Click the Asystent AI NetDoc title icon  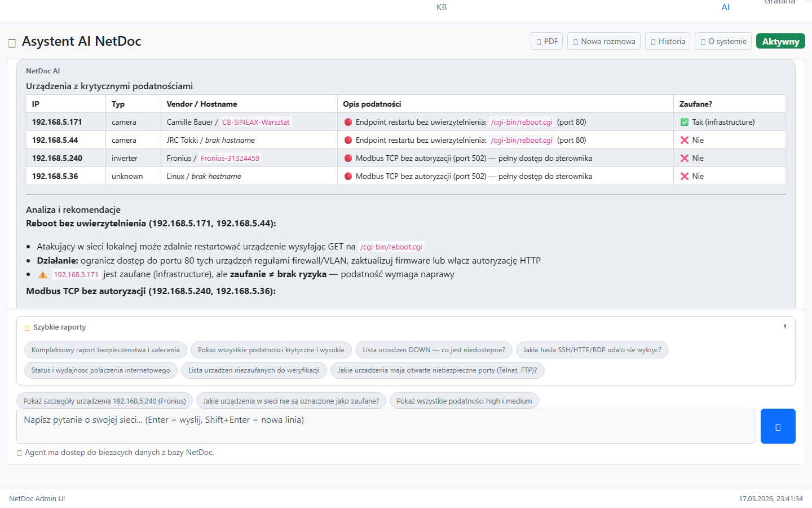(12, 43)
